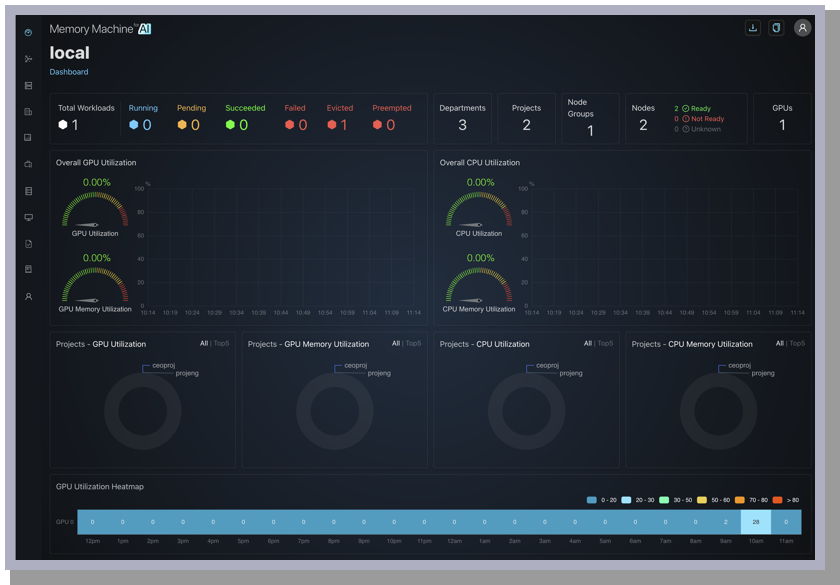Viewport: 840px width, 585px height.
Task: Click the clipboard icon in top bar
Action: coord(776,28)
